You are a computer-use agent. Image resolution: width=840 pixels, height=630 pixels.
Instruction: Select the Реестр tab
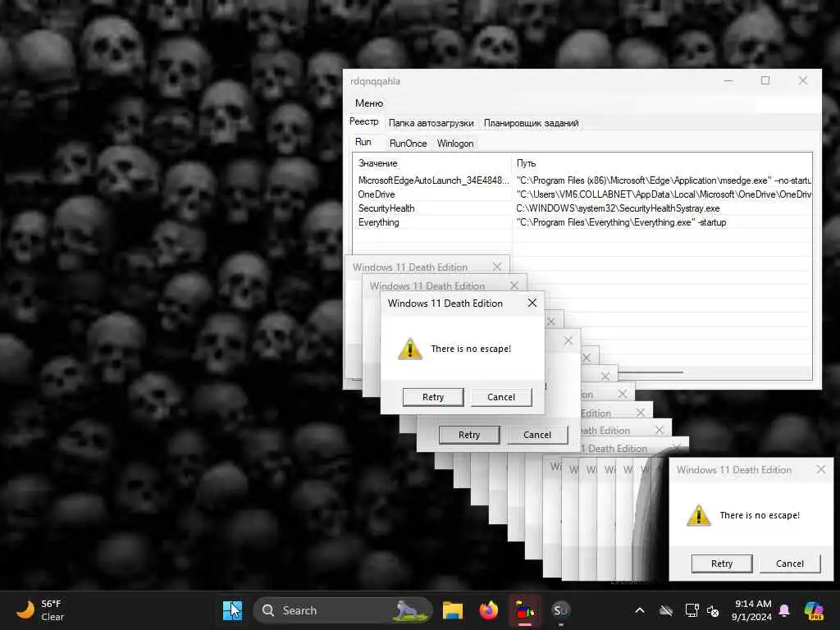pos(363,121)
